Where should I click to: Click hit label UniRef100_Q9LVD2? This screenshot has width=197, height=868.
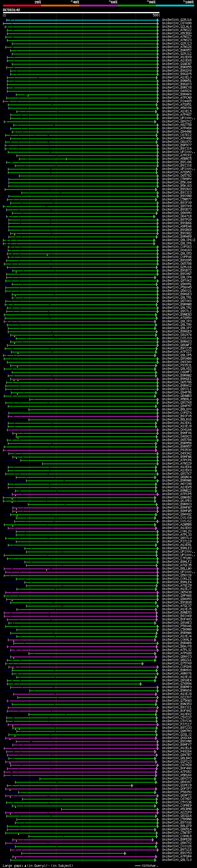coord(177,369)
